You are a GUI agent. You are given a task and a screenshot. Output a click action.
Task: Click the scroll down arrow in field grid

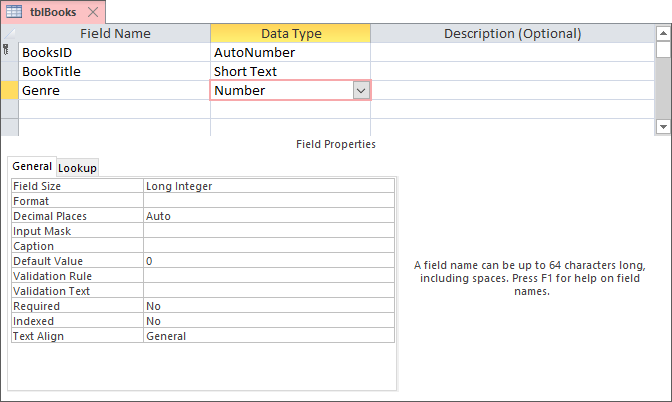click(x=663, y=127)
